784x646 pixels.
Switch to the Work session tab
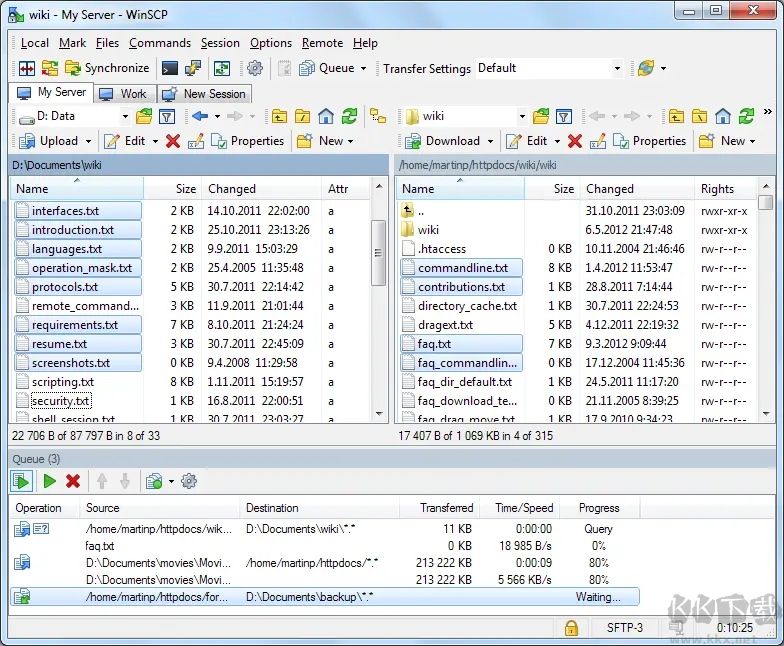point(123,93)
